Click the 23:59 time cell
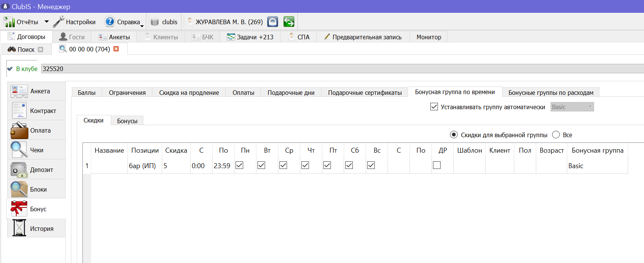 click(x=223, y=166)
